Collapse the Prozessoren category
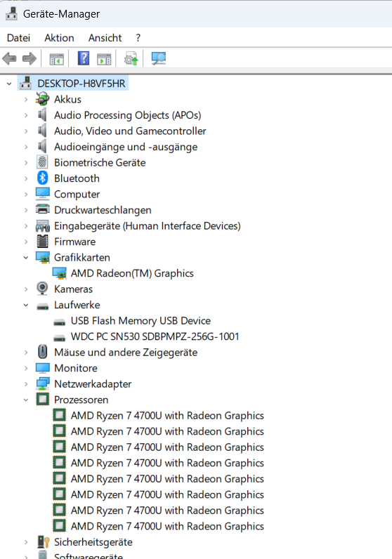 point(26,400)
